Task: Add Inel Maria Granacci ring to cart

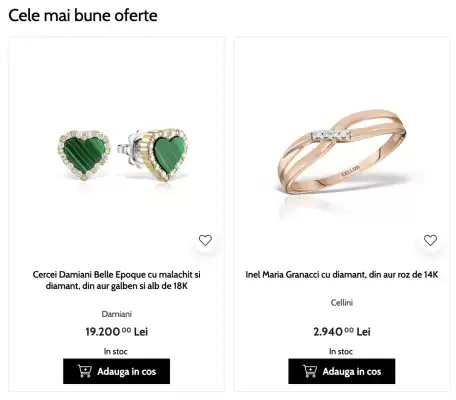Action: click(342, 371)
